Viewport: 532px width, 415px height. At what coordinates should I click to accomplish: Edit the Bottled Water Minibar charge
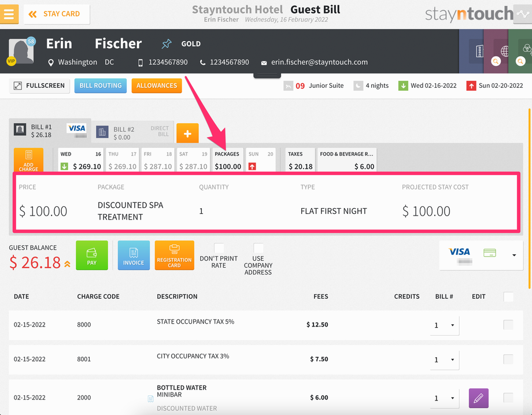click(479, 398)
